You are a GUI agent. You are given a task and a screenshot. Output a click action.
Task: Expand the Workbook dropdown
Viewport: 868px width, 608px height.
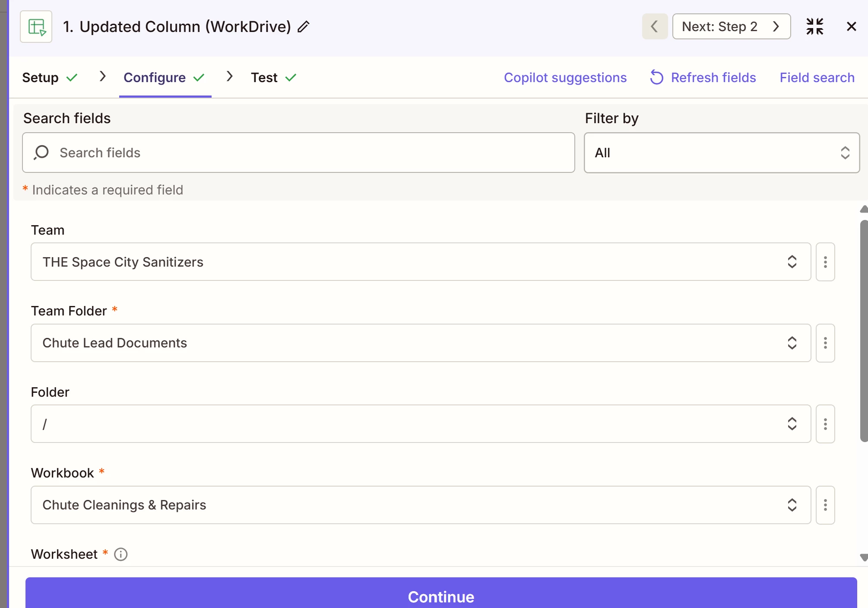[x=420, y=505]
